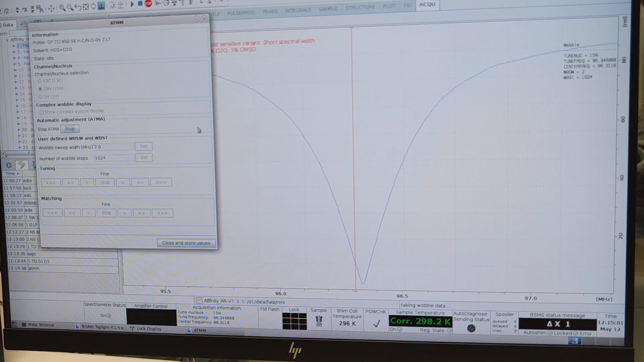
Task: Open the history clock icon tab
Action: [x=23, y=24]
